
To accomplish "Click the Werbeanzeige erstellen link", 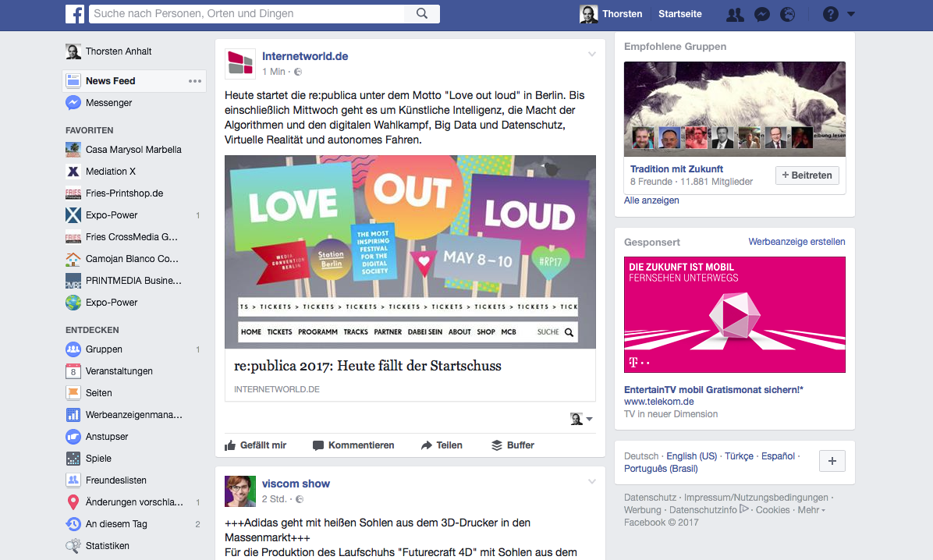I will (796, 242).
